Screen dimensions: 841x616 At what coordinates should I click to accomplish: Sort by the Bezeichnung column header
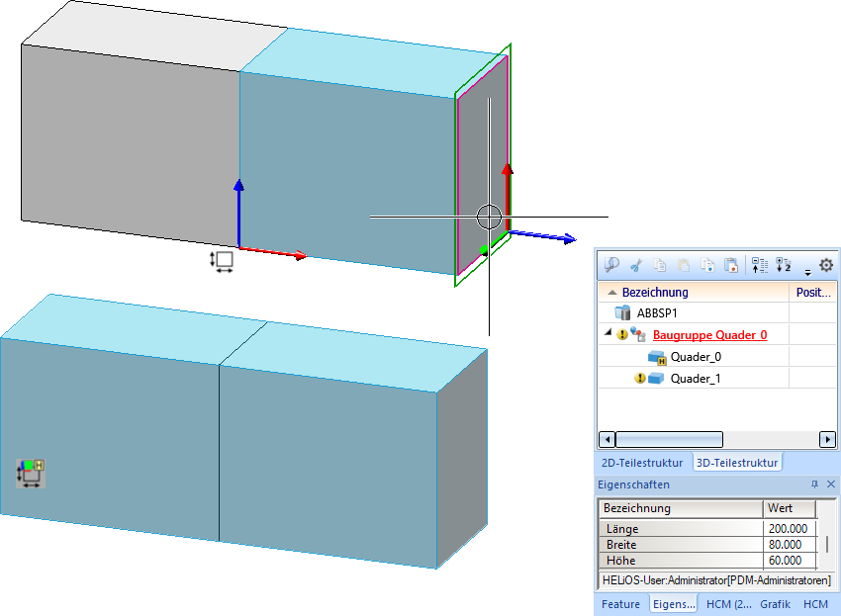click(694, 293)
